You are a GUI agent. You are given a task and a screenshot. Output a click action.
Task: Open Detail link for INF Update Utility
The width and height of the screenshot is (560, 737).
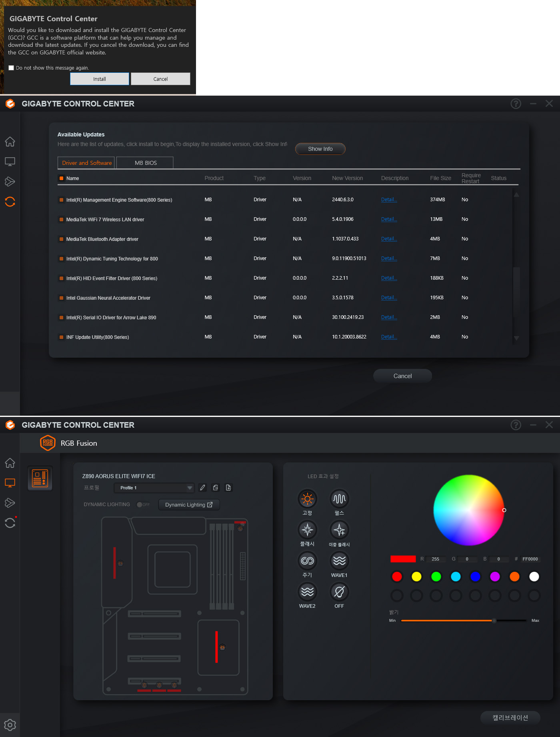(389, 337)
